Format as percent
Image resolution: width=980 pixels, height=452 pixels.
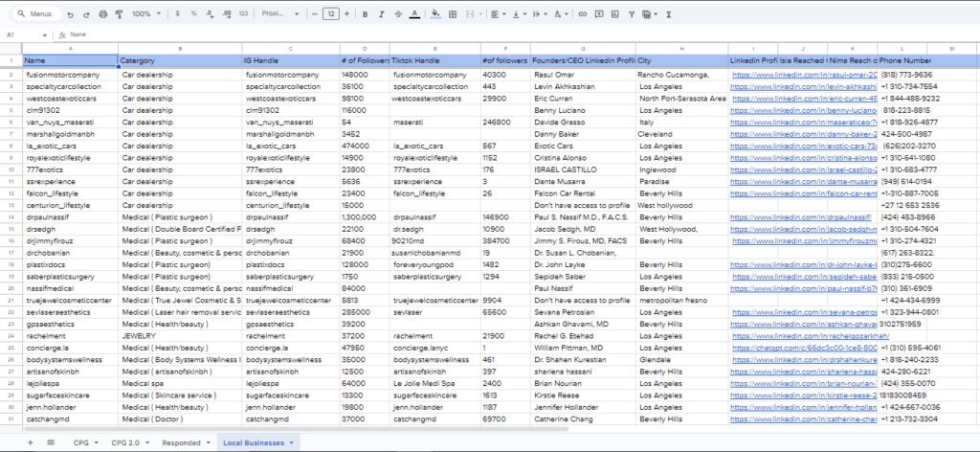coord(193,13)
